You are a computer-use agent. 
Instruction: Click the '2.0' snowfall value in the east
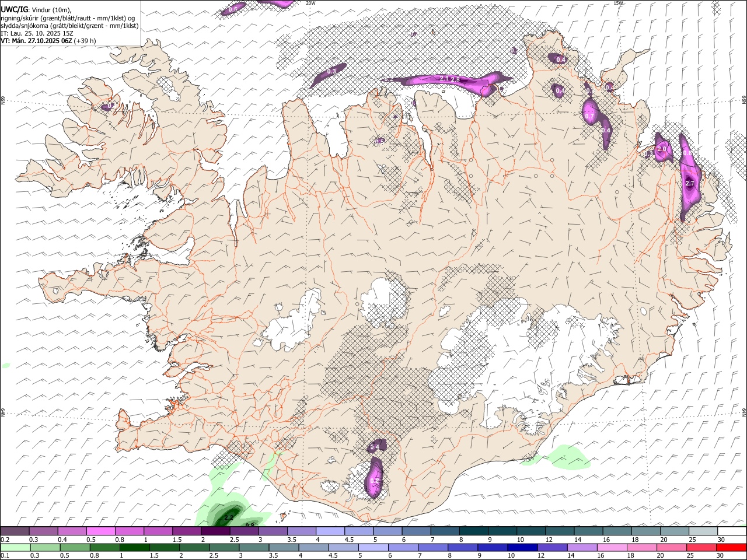pos(662,149)
